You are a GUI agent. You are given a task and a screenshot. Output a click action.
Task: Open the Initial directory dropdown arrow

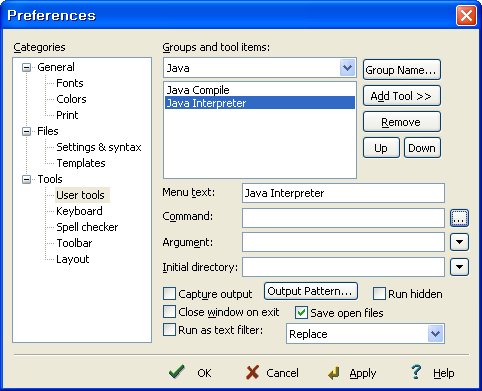click(x=459, y=267)
